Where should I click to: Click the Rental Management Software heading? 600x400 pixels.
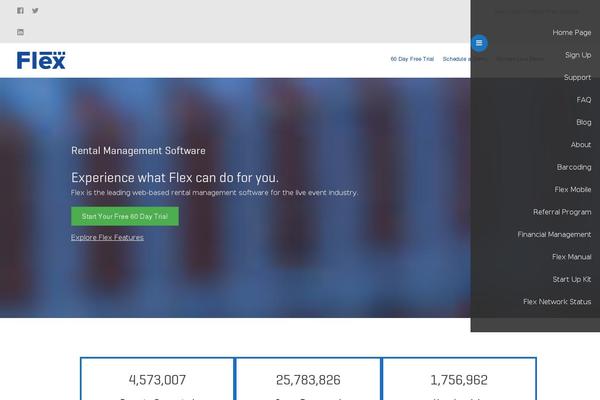point(138,151)
